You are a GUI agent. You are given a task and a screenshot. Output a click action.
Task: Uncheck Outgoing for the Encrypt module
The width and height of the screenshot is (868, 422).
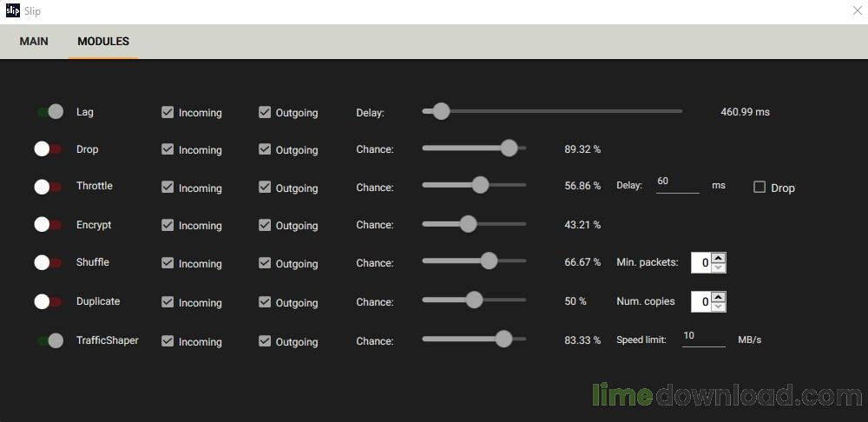pos(265,225)
